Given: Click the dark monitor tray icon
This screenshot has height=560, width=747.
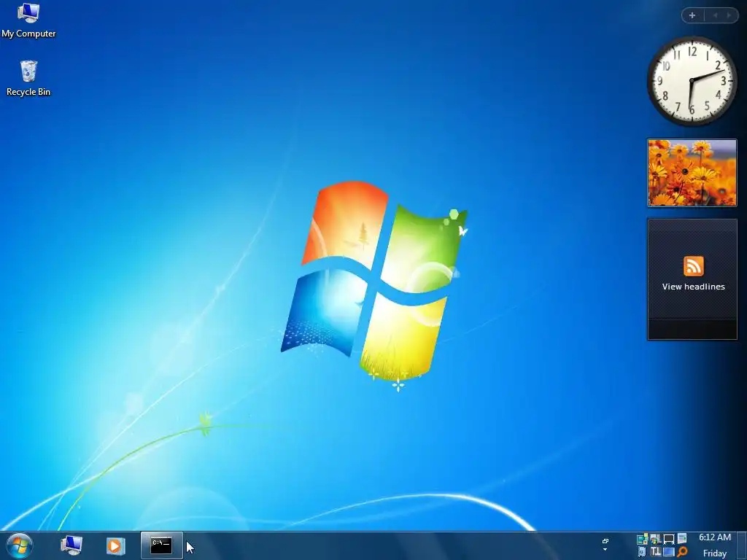Looking at the screenshot, I should (x=669, y=539).
